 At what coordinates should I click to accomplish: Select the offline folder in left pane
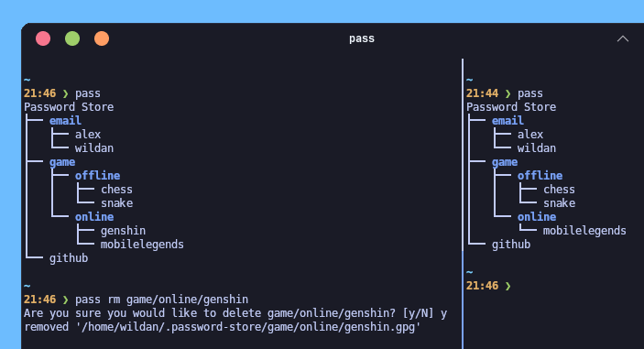click(x=98, y=176)
